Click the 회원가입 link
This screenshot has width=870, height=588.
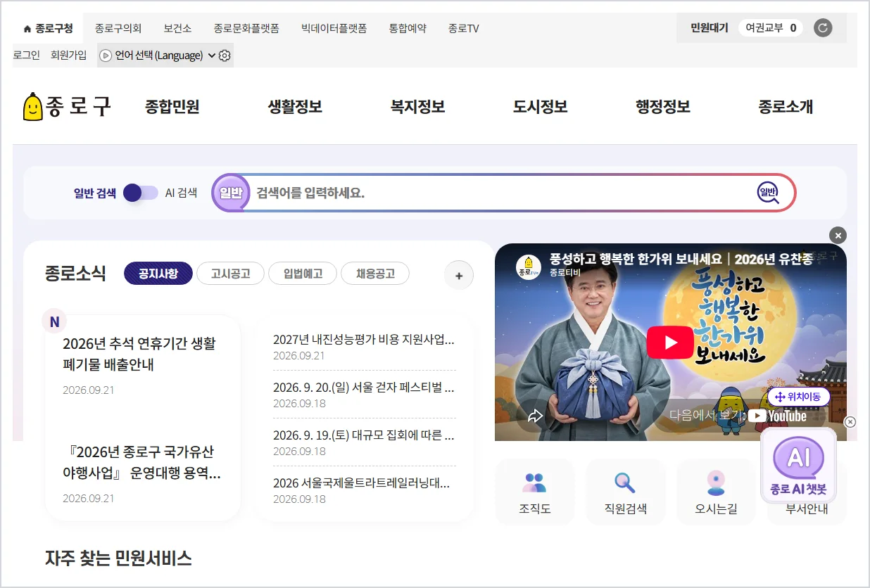coord(69,55)
